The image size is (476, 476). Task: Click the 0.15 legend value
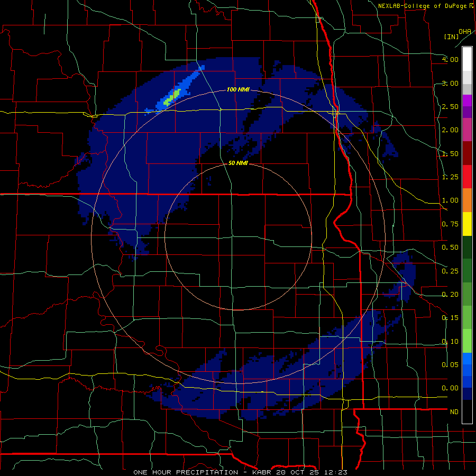[x=450, y=318]
